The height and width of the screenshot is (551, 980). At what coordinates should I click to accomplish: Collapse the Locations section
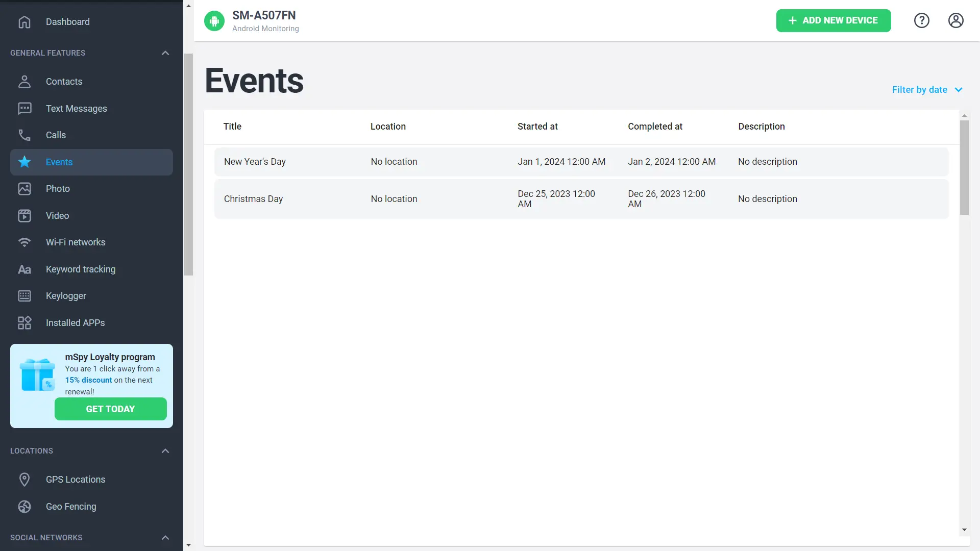pos(165,451)
